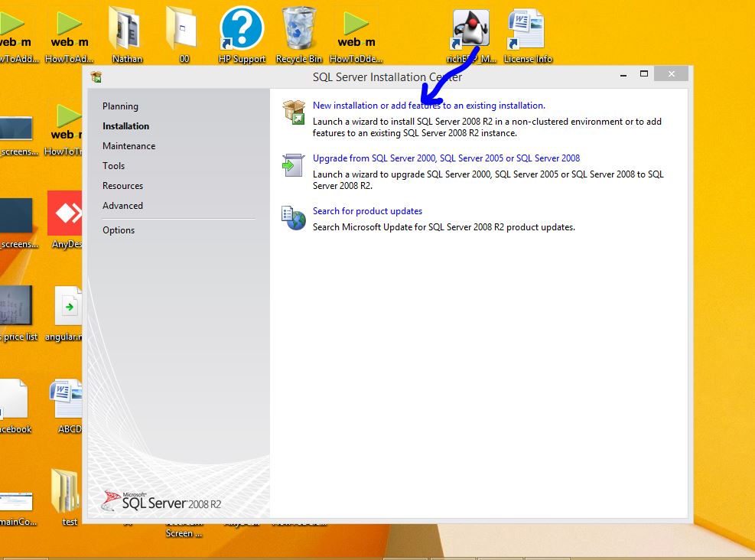Select the Planning section in sidebar
Viewport: 755px width, 560px height.
tap(120, 106)
